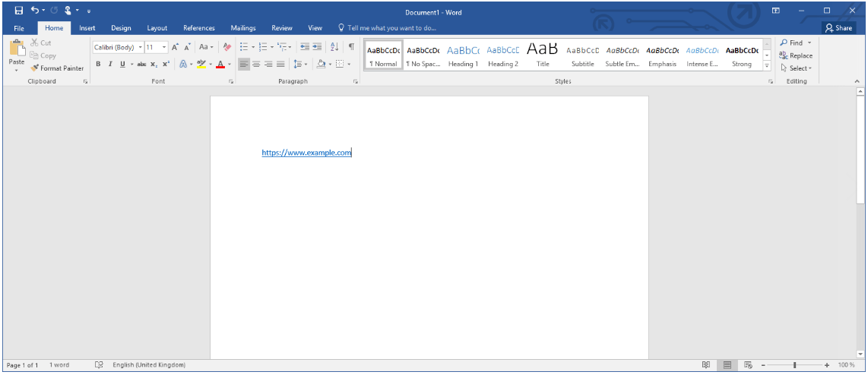Switch to the Design tab
This screenshot has width=868, height=375.
(121, 28)
